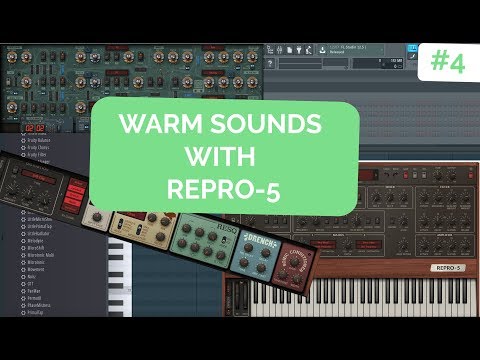480x360 pixels.
Task: Click the top red button in the stacked red buttons
Action: tap(78, 183)
